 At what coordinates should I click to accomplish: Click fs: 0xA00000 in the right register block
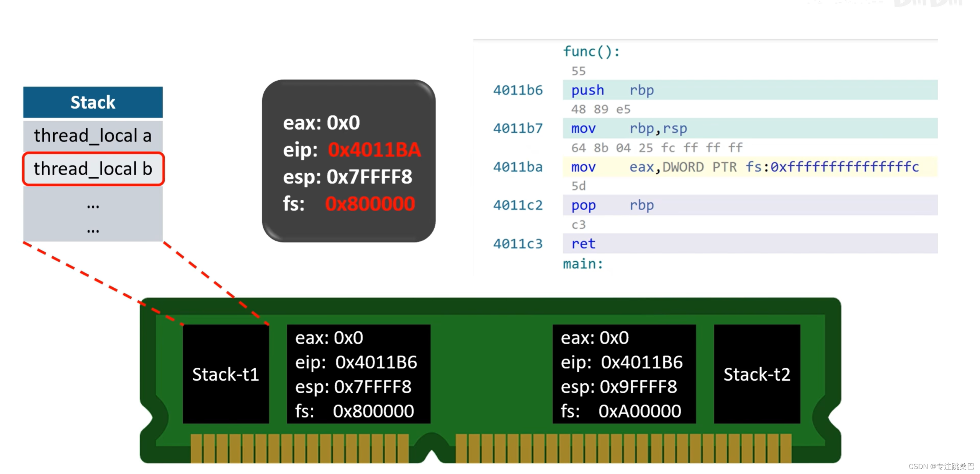(620, 411)
